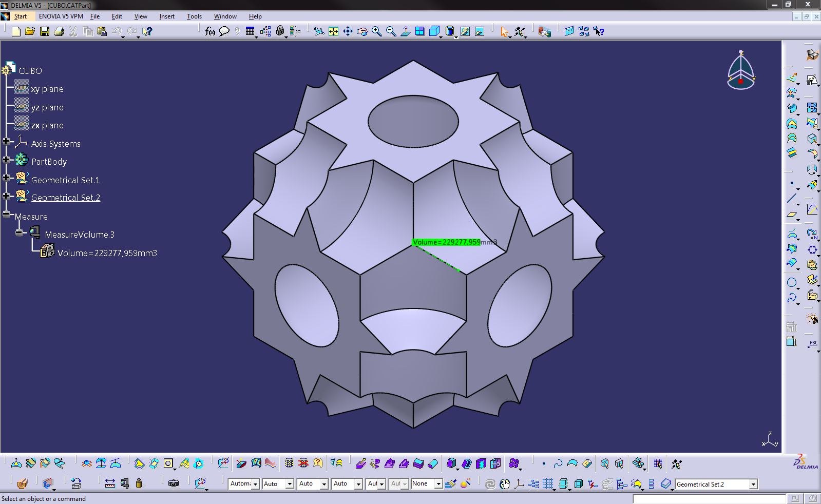The height and width of the screenshot is (504, 821).
Task: Click the Cut scissors icon
Action: tap(73, 32)
